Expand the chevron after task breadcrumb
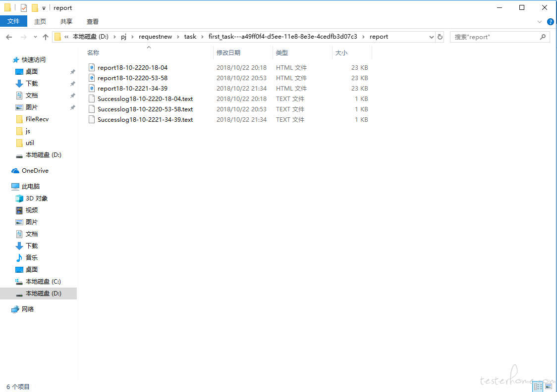 tap(203, 37)
